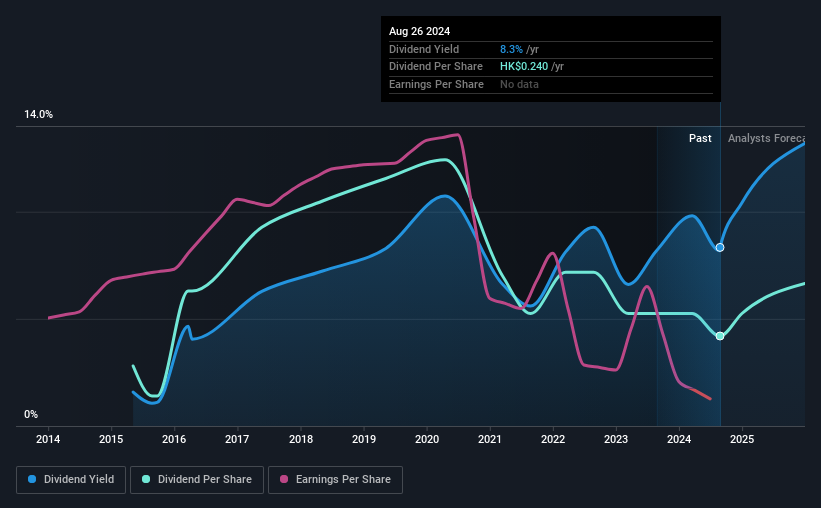Viewport: 821px width, 508px height.
Task: Click the 2016 x-axis year label
Action: point(174,439)
